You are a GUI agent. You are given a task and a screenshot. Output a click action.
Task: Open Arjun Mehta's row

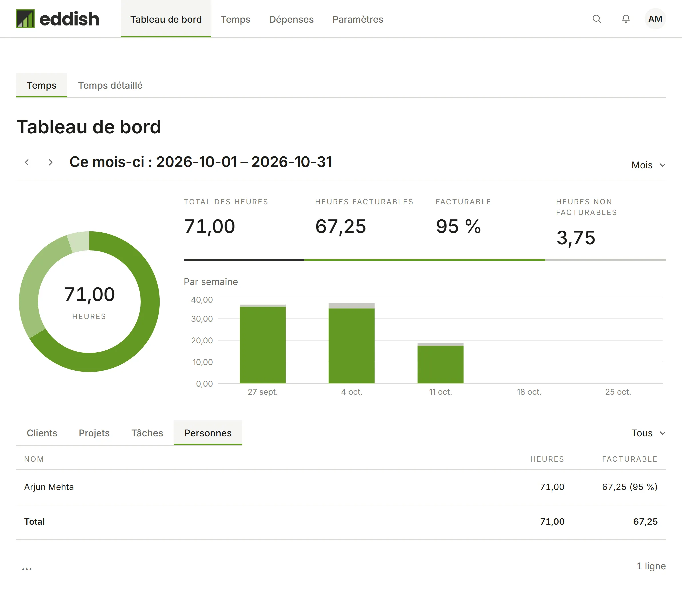(x=341, y=487)
